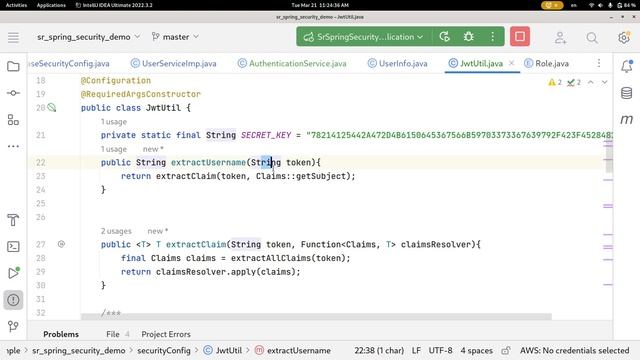Viewport: 640px width, 360px height.
Task: Switch to AuthenticationService.java tab
Action: (x=292, y=64)
